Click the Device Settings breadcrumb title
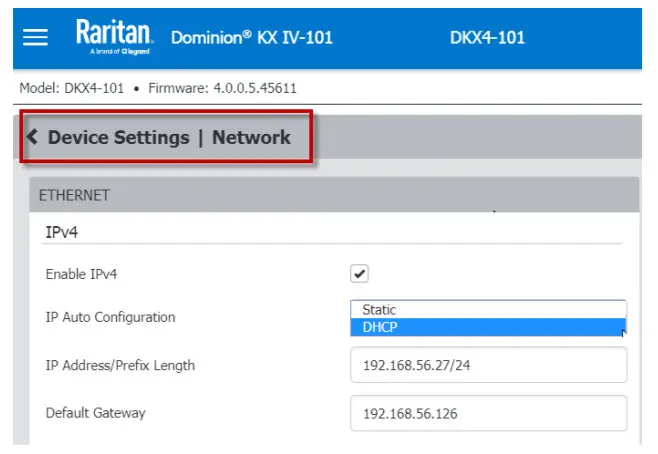The width and height of the screenshot is (658, 454). (119, 137)
